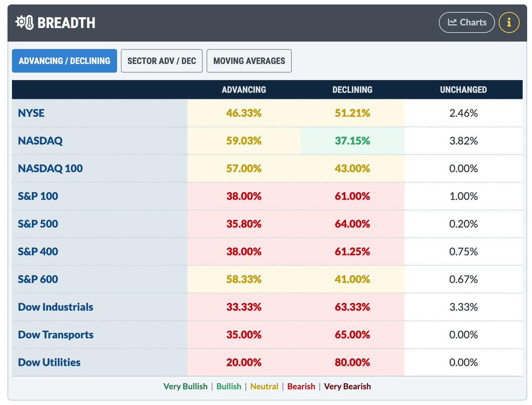Screen dimensions: 532x405
Task: Select the Advancing / Declining tab
Action: [x=64, y=61]
